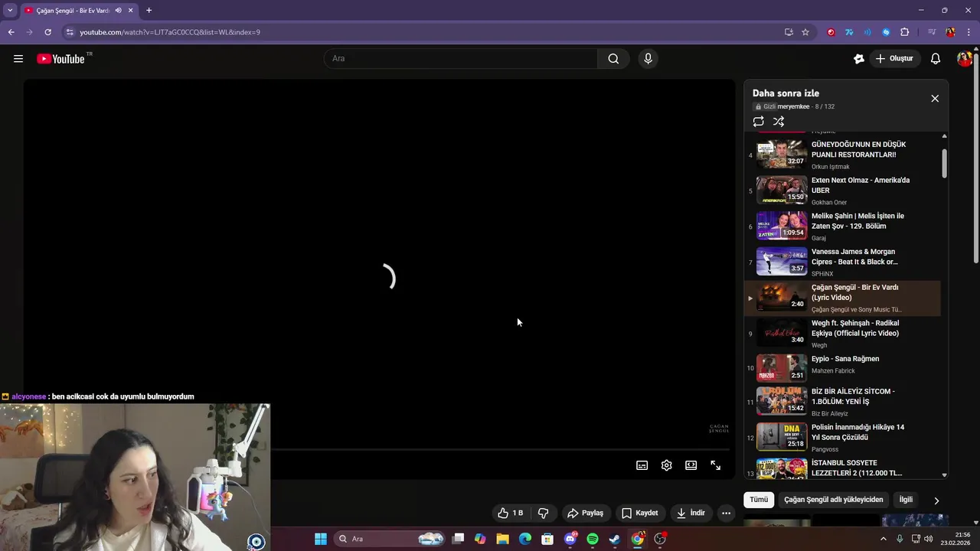Open Shazam browser extension

point(886,32)
